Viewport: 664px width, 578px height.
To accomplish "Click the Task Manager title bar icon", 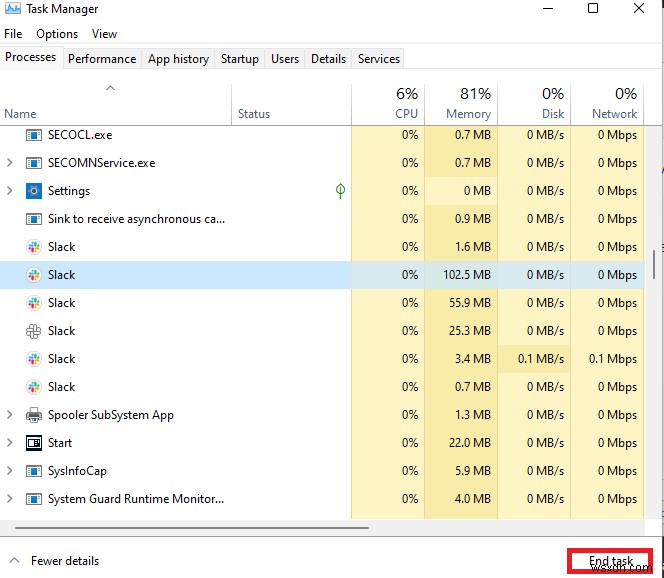I will [13, 8].
